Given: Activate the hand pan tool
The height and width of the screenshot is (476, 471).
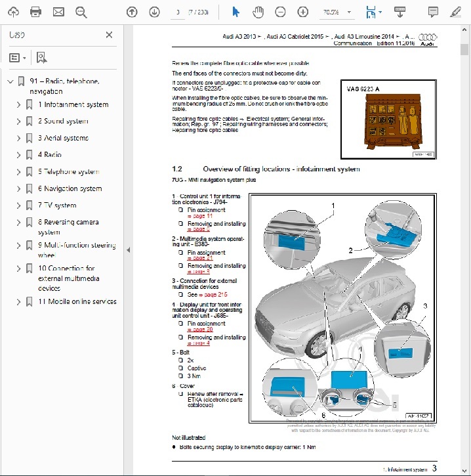Looking at the screenshot, I should [x=258, y=12].
